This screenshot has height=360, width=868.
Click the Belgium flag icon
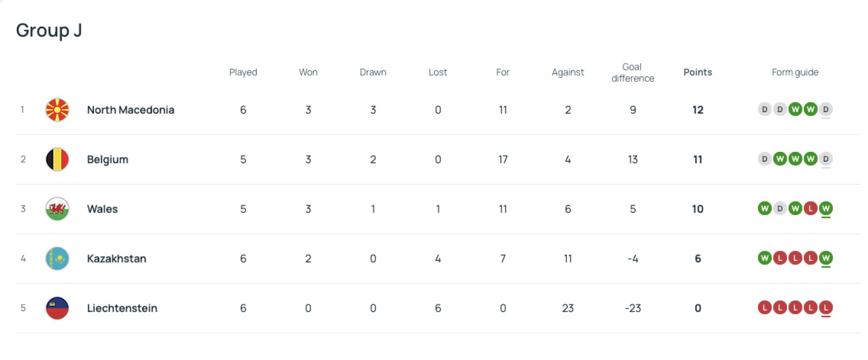click(x=57, y=159)
